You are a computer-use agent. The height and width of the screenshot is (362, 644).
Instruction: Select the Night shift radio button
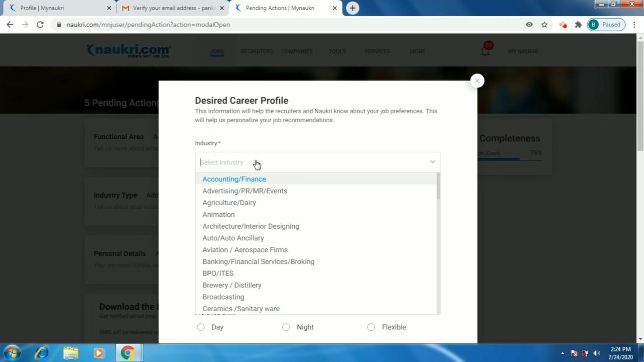point(286,327)
